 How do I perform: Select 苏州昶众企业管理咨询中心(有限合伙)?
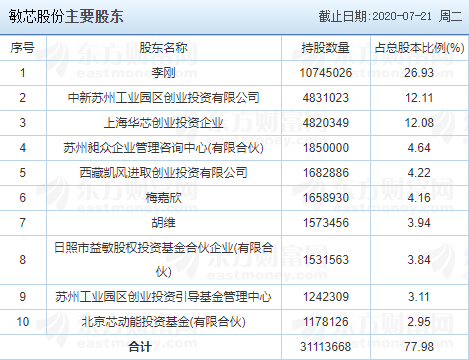[x=163, y=148]
